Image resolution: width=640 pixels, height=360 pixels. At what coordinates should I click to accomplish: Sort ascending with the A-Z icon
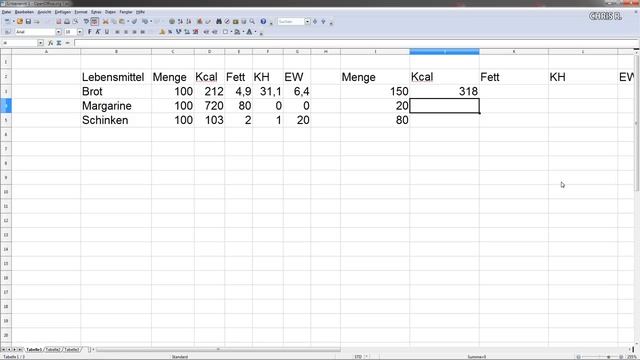180,21
